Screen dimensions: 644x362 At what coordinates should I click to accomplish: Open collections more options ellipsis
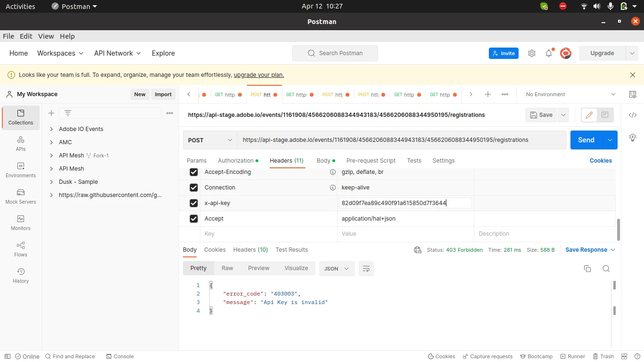point(170,113)
